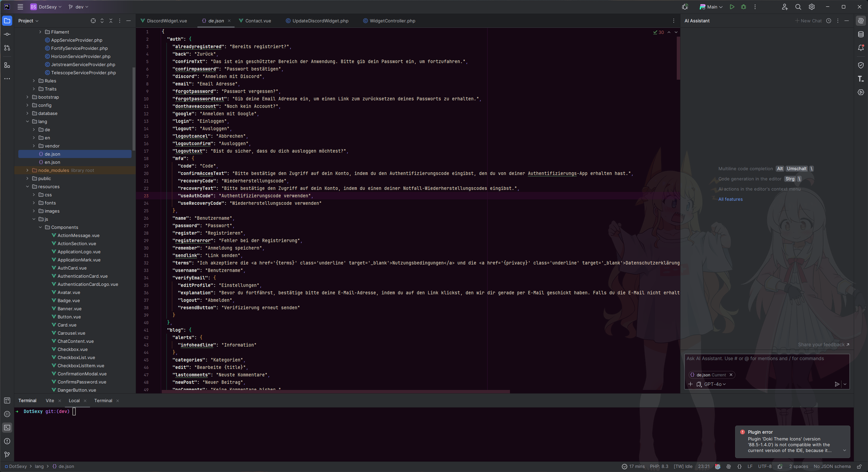
Task: Click the All features link
Action: pos(730,199)
